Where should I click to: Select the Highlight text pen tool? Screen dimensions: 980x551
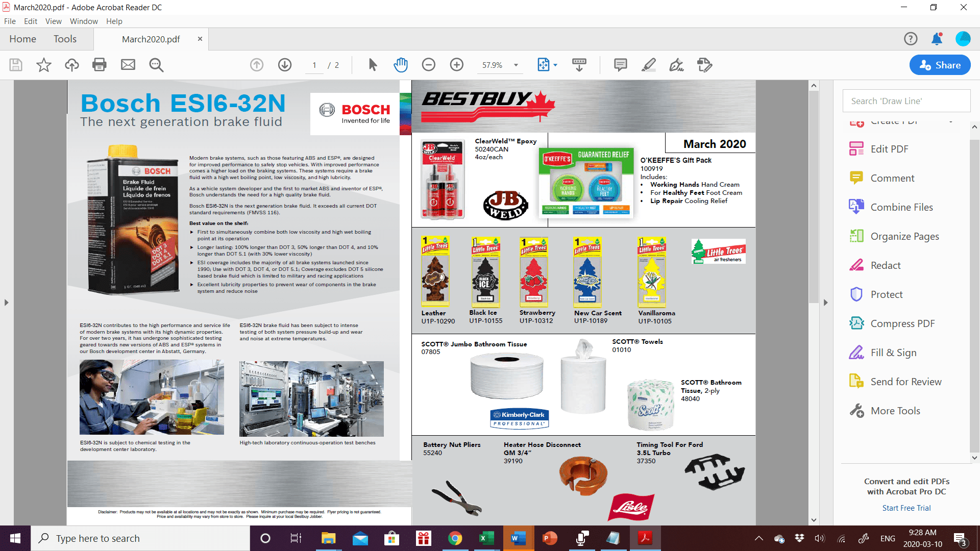tap(649, 65)
